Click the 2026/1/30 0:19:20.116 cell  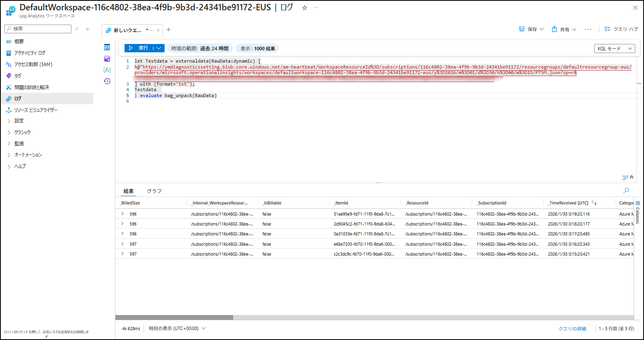click(569, 214)
